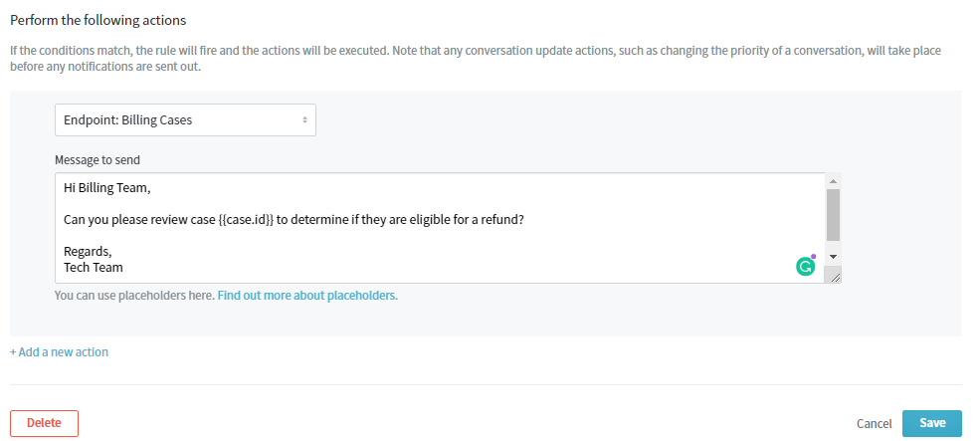The height and width of the screenshot is (441, 980).
Task: Click the message scrollbar up arrow
Action: click(834, 181)
